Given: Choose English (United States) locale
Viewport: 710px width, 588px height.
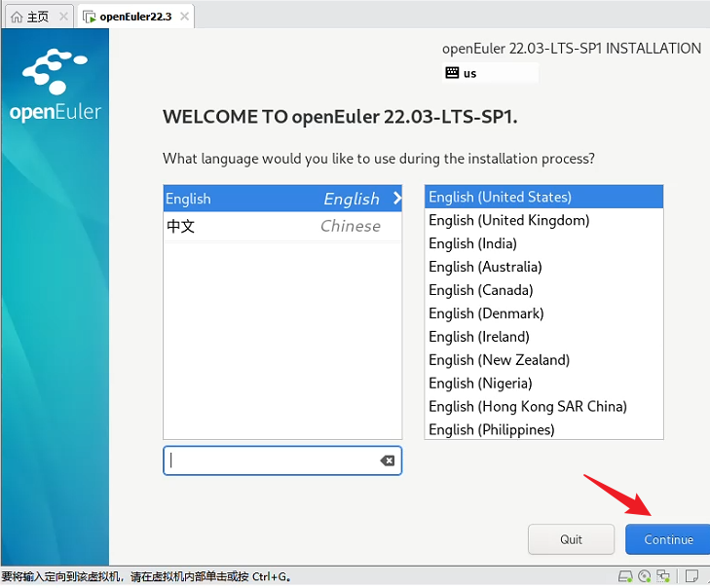Looking at the screenshot, I should tap(543, 197).
